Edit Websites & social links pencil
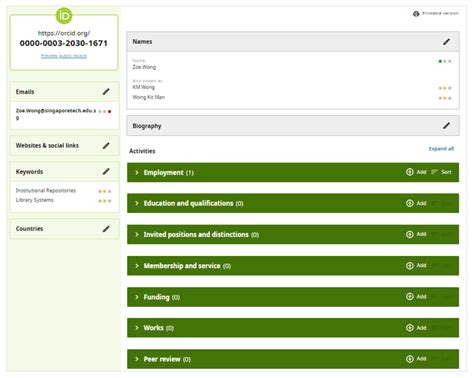 (x=106, y=145)
